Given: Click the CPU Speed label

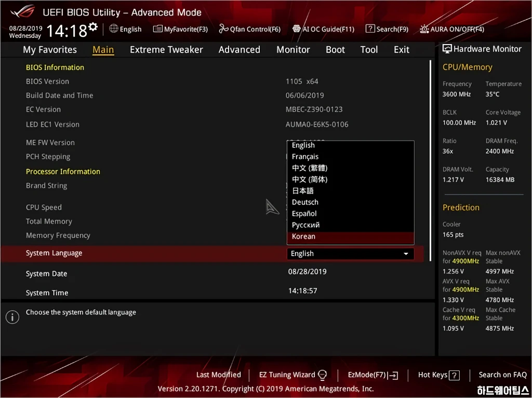Looking at the screenshot, I should click(x=44, y=208).
